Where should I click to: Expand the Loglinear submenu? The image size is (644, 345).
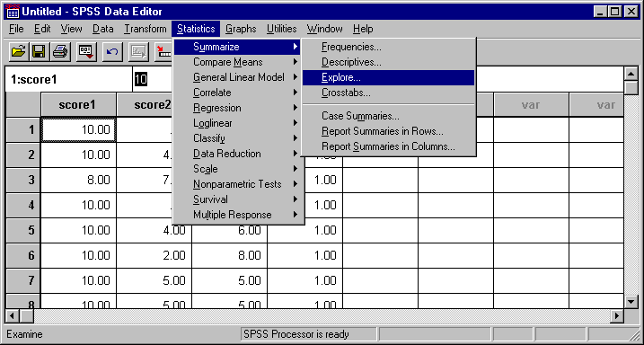tap(238, 123)
